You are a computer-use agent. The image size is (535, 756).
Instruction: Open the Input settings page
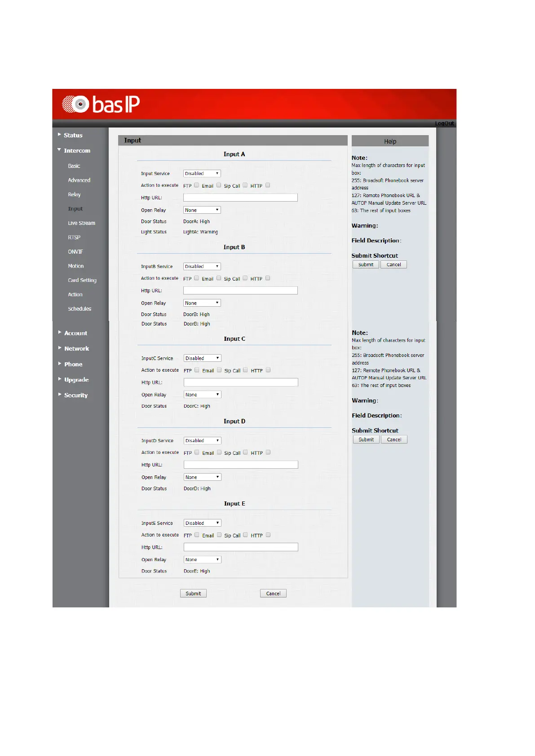[75, 209]
